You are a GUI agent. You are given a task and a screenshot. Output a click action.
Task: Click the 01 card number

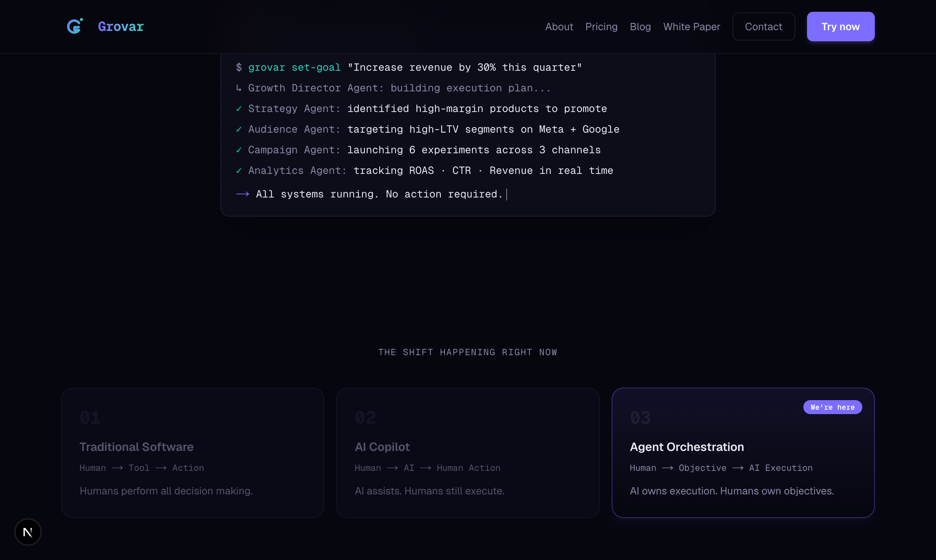click(90, 417)
